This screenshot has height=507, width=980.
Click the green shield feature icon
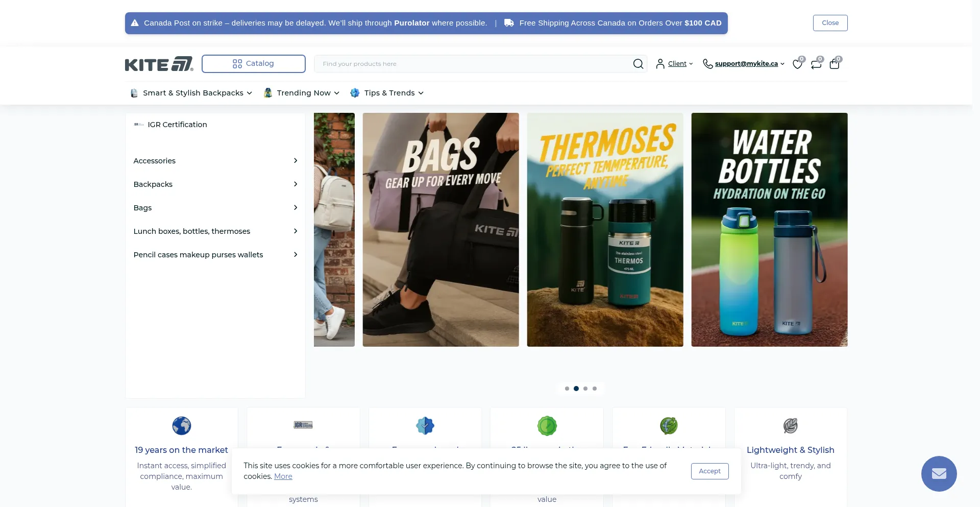547,426
